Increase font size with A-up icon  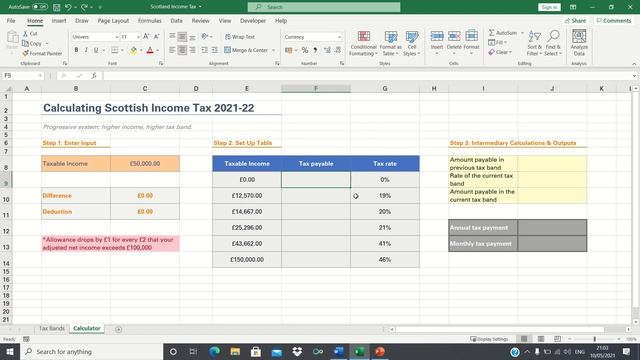[146, 37]
